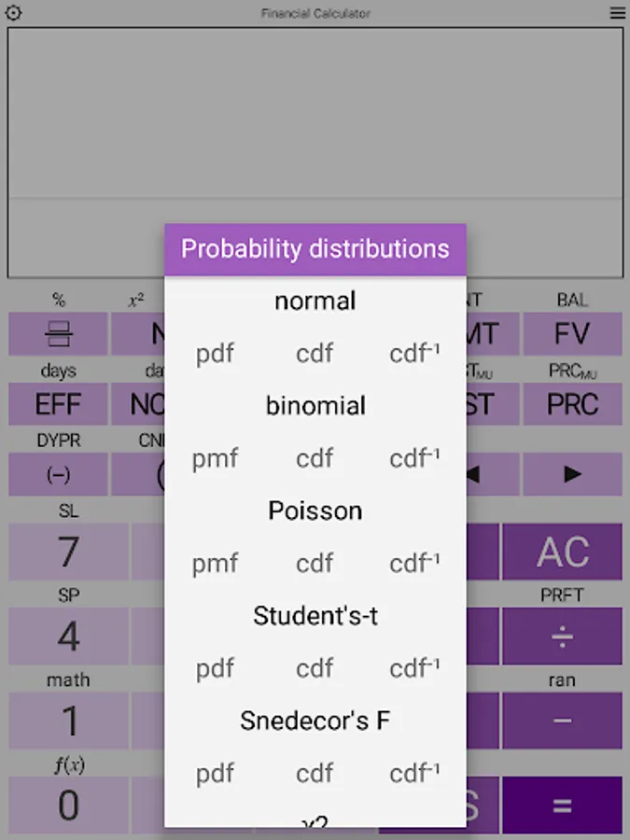Open the settings gear icon
The height and width of the screenshot is (840, 630).
pyautogui.click(x=13, y=13)
